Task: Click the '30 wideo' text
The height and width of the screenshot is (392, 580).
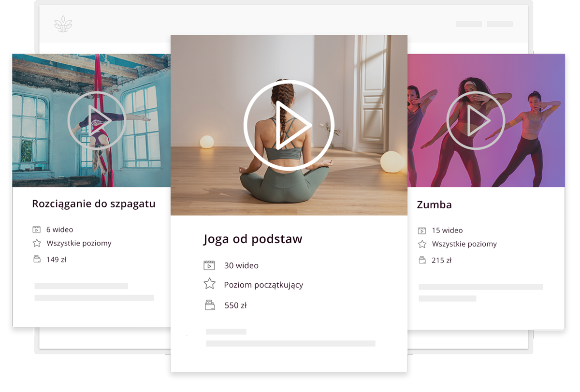Action: point(241,265)
